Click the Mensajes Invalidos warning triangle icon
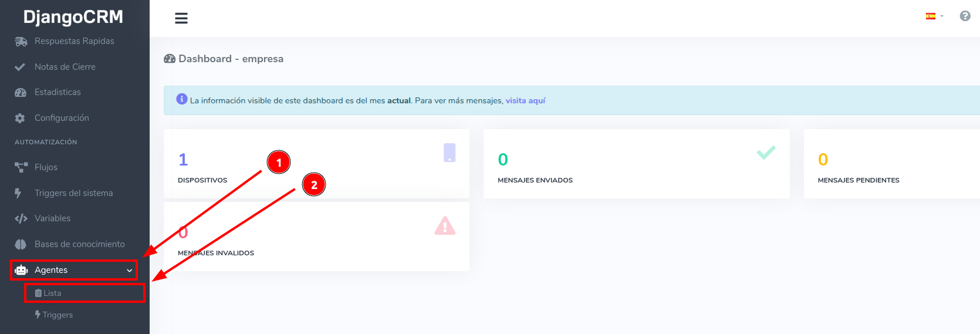 pos(445,226)
